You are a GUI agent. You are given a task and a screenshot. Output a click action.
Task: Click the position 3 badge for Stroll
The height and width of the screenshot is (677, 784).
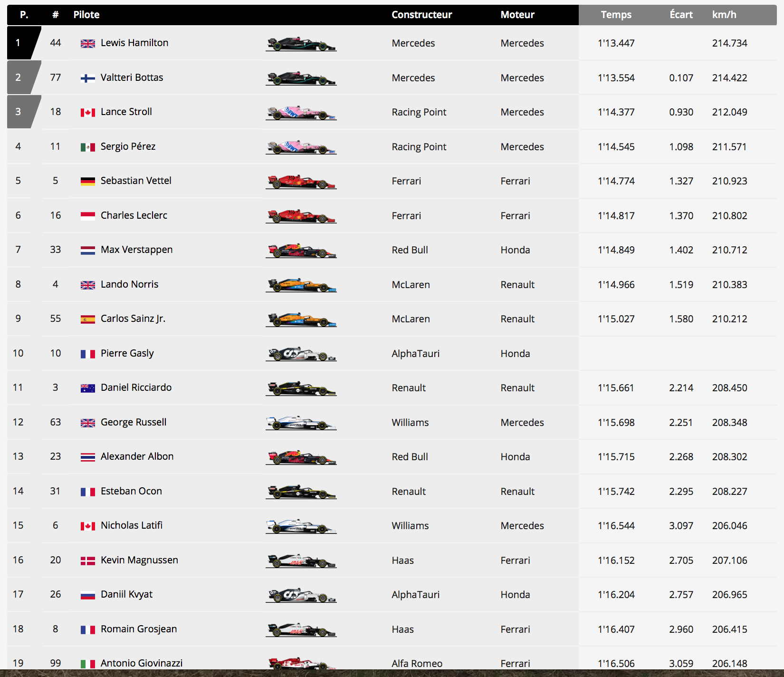(24, 112)
